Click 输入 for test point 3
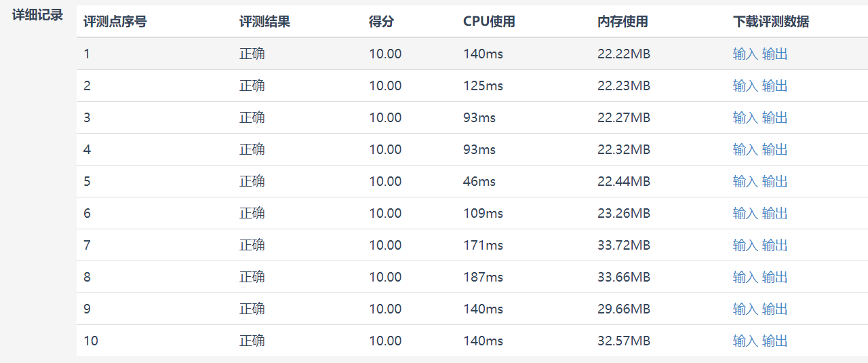Screen dimensions: 868x363 click(745, 118)
